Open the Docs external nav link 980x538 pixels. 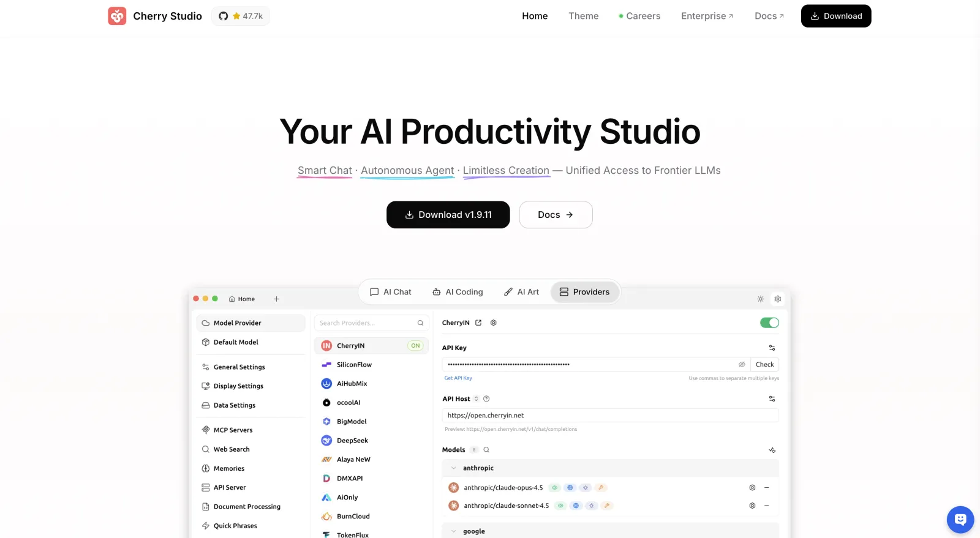point(769,16)
